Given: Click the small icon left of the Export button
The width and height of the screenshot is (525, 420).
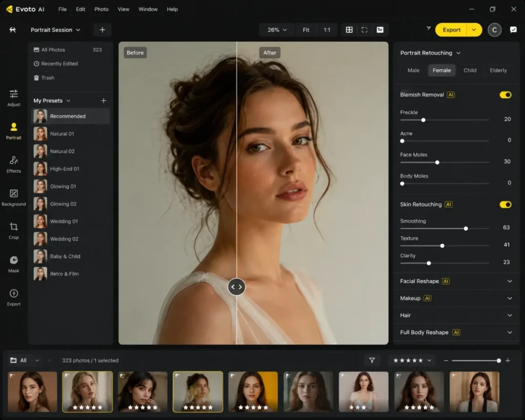Looking at the screenshot, I should tap(429, 29).
